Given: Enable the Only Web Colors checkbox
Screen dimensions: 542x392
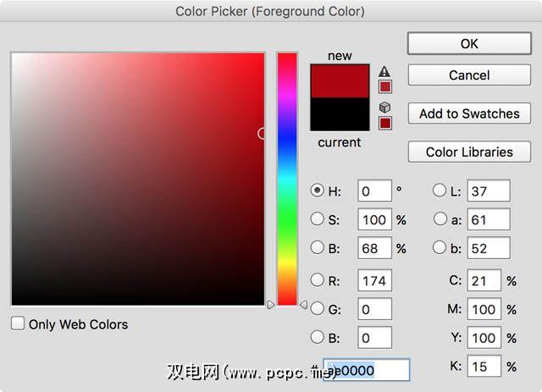Looking at the screenshot, I should 18,323.
